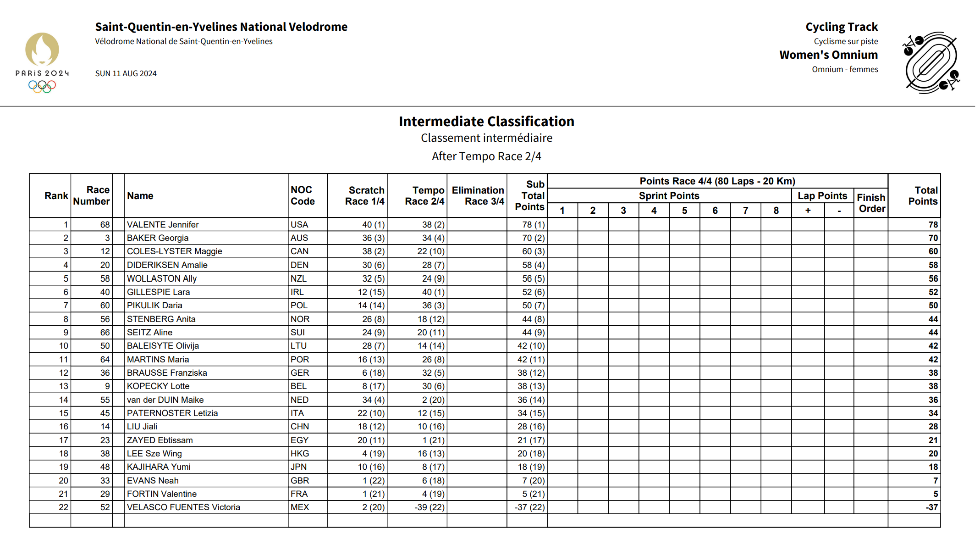Select the name 'SEITZ Aline'
Image resolution: width=980 pixels, height=556 pixels.
coord(149,333)
